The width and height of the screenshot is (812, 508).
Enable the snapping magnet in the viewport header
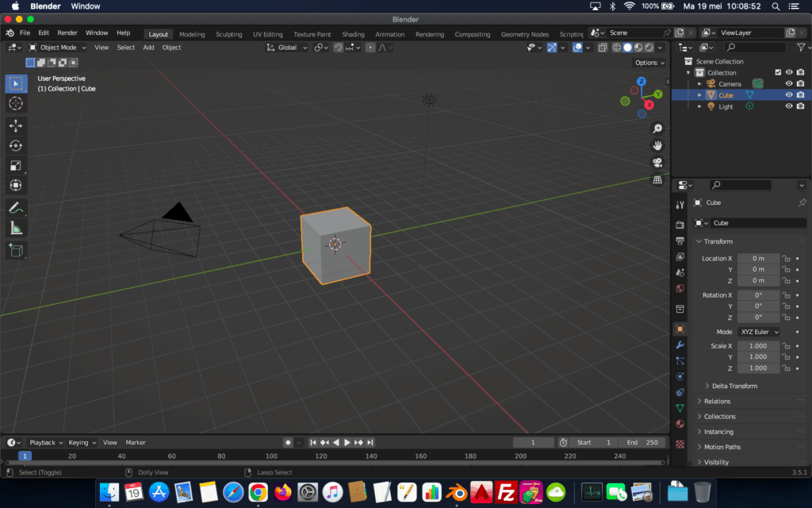coord(338,47)
